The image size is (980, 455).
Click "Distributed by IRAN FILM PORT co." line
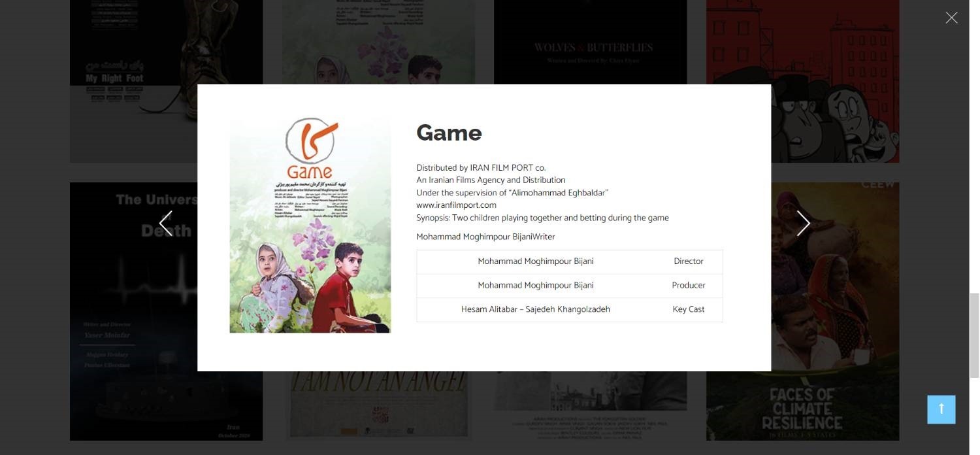pyautogui.click(x=481, y=168)
